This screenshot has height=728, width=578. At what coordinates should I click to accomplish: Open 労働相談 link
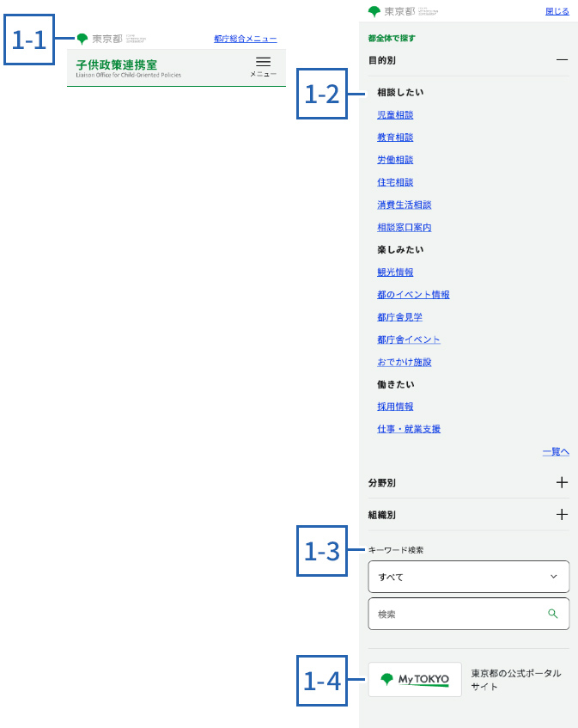[395, 160]
